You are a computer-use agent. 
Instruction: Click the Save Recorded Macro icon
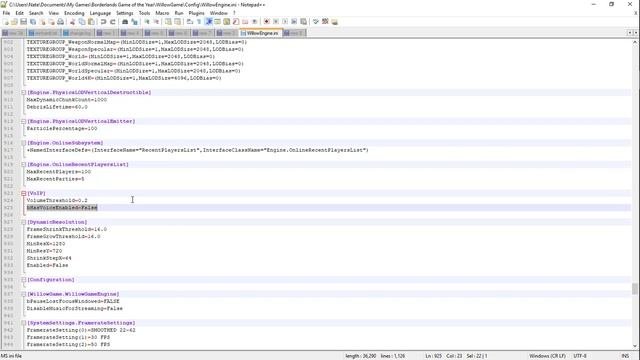point(303,22)
